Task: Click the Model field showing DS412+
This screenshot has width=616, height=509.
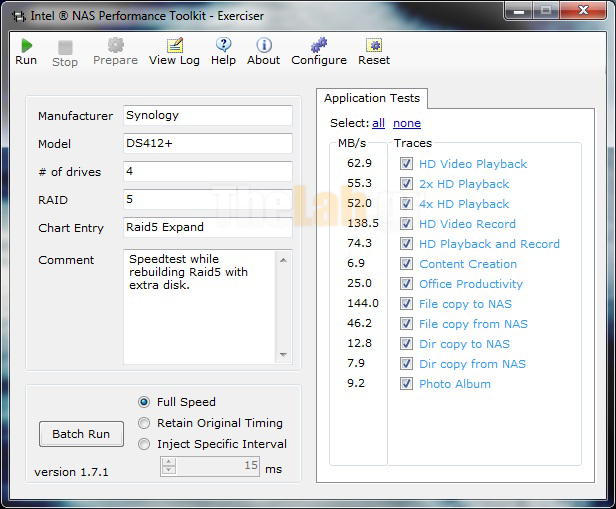Action: pyautogui.click(x=208, y=143)
